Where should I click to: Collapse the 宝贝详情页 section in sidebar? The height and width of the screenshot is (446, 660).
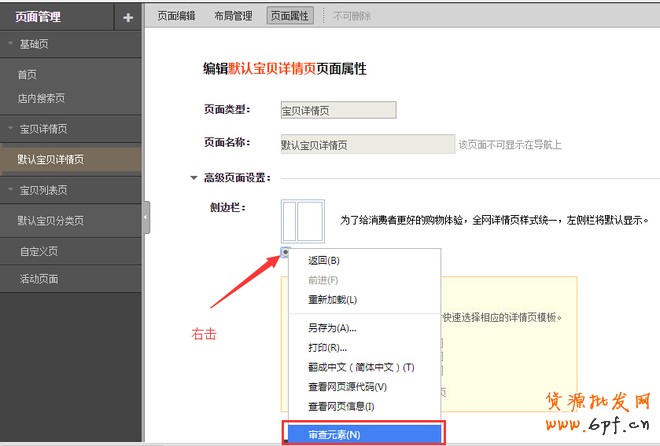point(11,129)
